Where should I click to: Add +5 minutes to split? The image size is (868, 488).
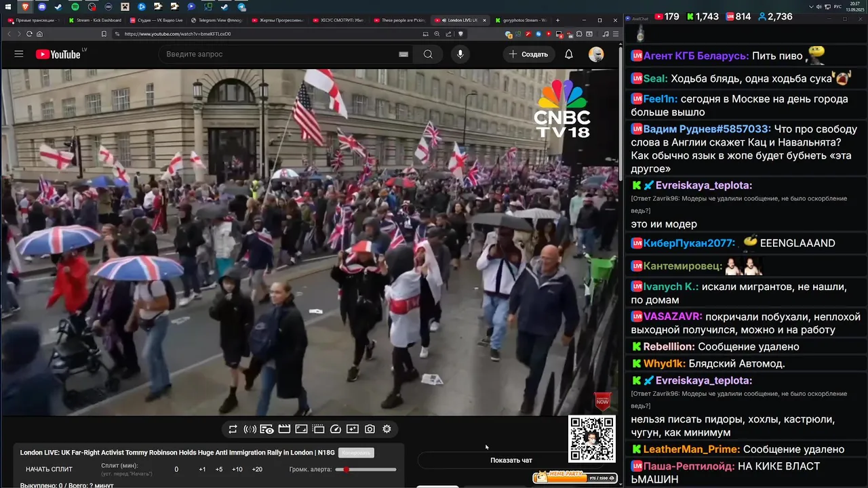(x=219, y=470)
